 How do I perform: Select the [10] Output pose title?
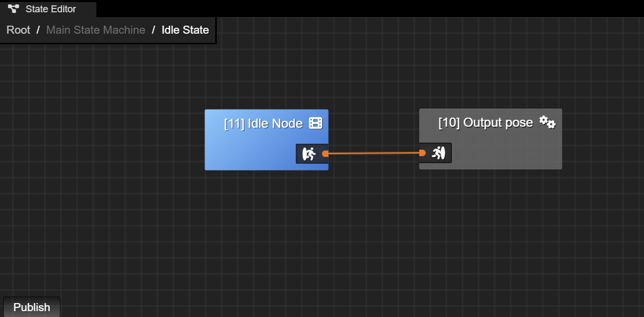[486, 122]
